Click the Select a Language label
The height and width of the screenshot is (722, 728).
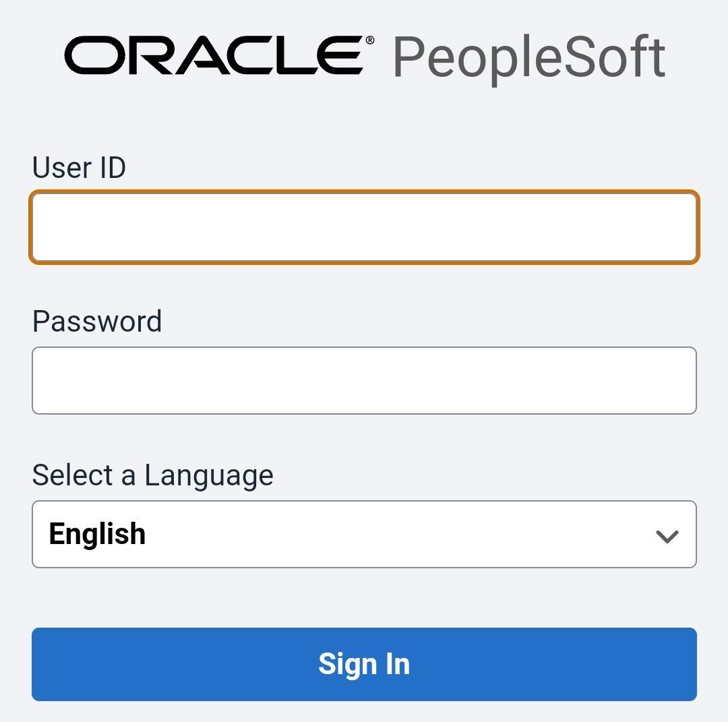click(152, 475)
